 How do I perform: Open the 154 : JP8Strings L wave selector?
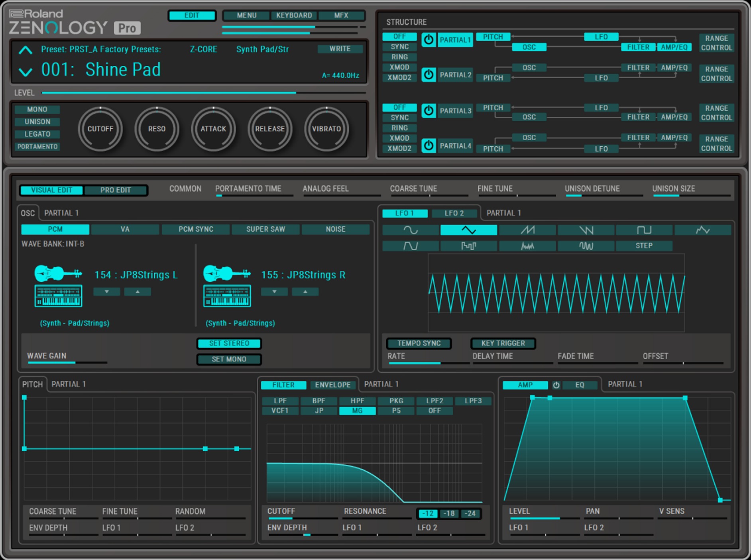[x=136, y=275]
